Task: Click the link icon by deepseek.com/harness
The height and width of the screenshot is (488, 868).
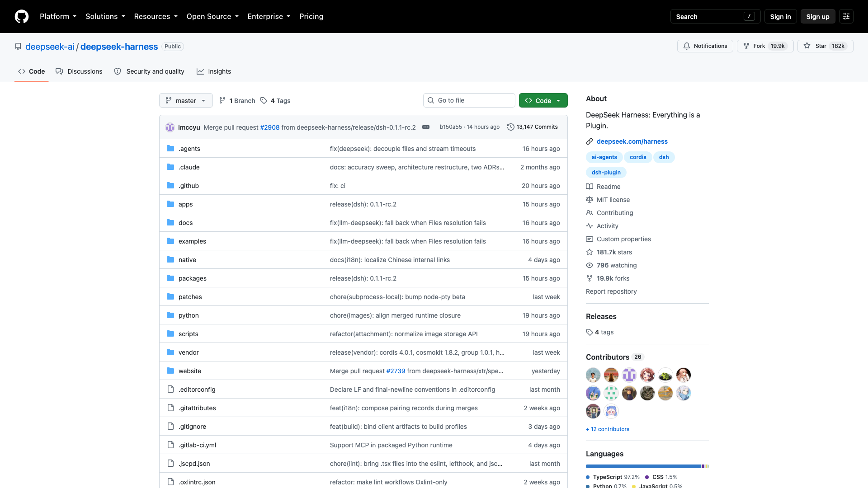Action: [590, 141]
